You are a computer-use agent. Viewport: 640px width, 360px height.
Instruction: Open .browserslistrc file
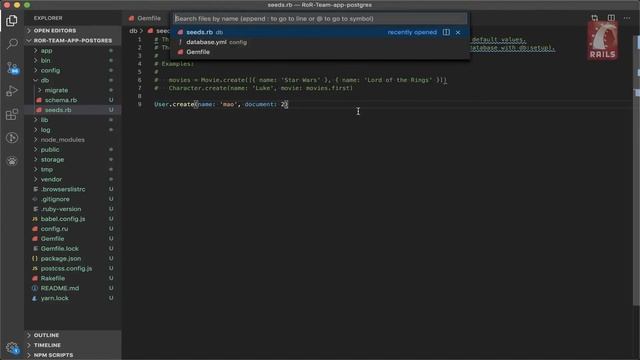[73, 189]
